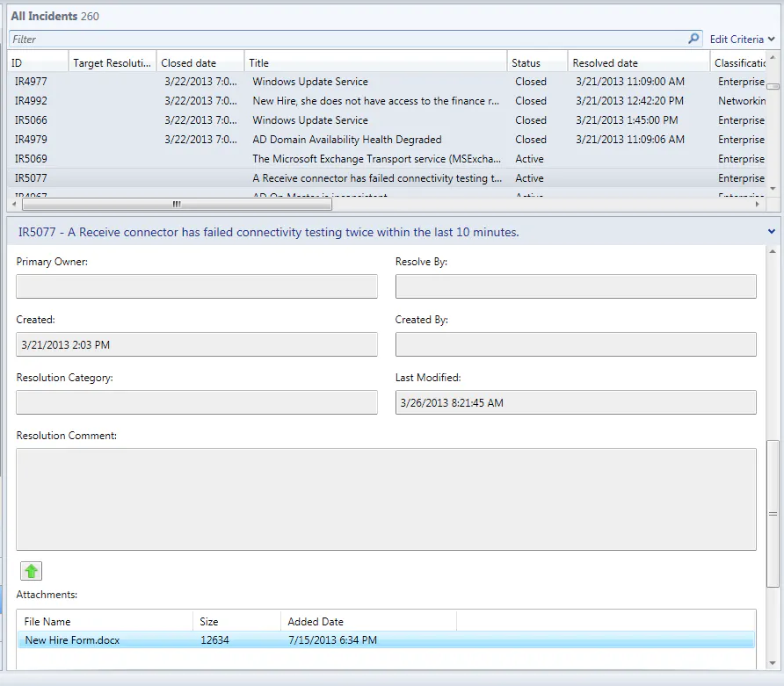Click details pane vertical scrollbar thumb
This screenshot has width=784, height=686.
[x=773, y=514]
